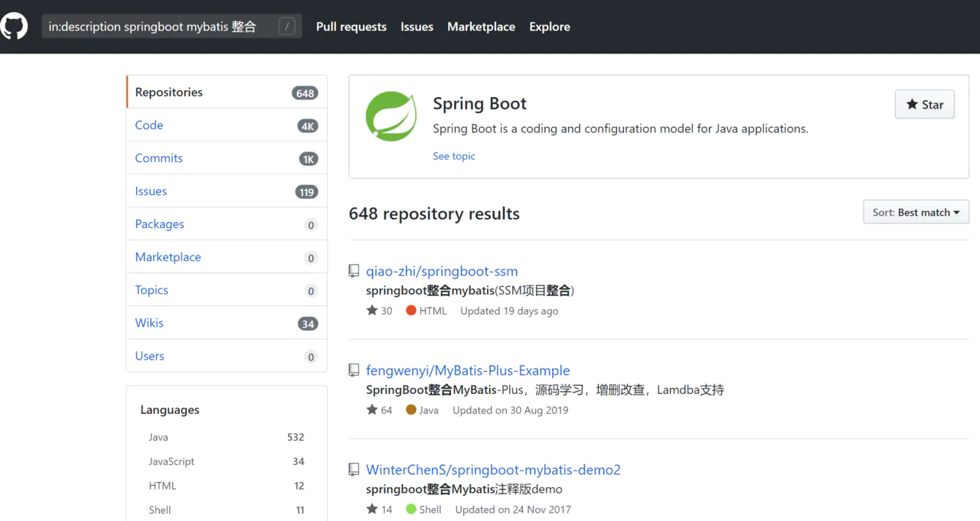
Task: Star the Spring Boot topic
Action: 924,105
